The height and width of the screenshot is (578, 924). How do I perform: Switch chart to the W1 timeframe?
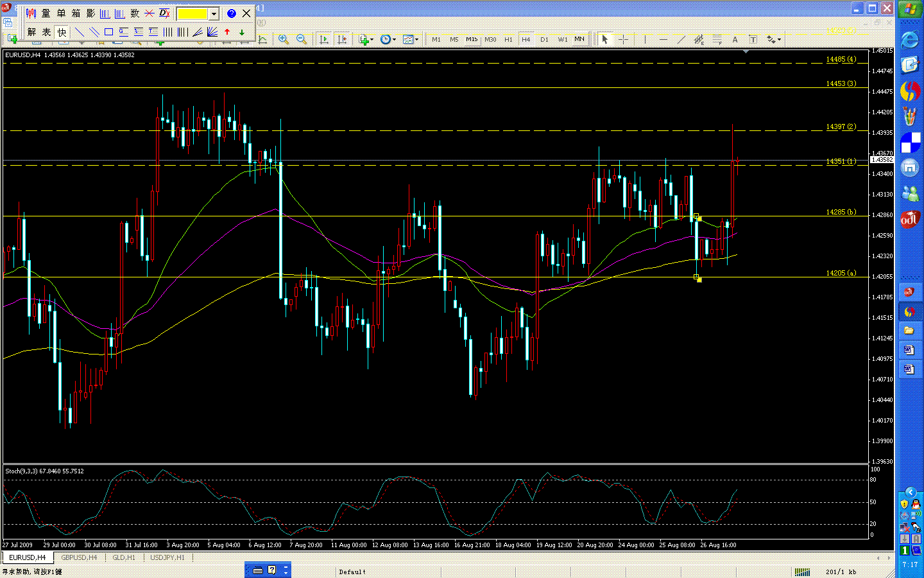(562, 39)
